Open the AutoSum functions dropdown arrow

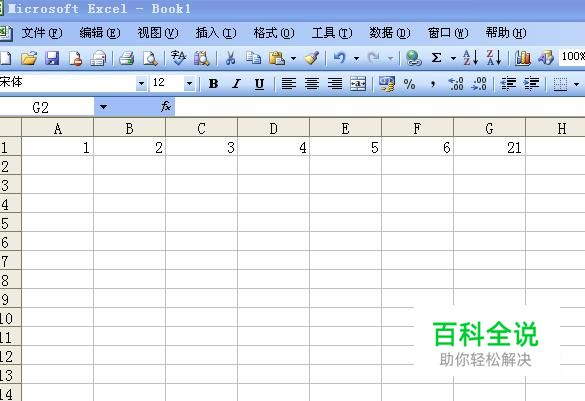click(453, 58)
